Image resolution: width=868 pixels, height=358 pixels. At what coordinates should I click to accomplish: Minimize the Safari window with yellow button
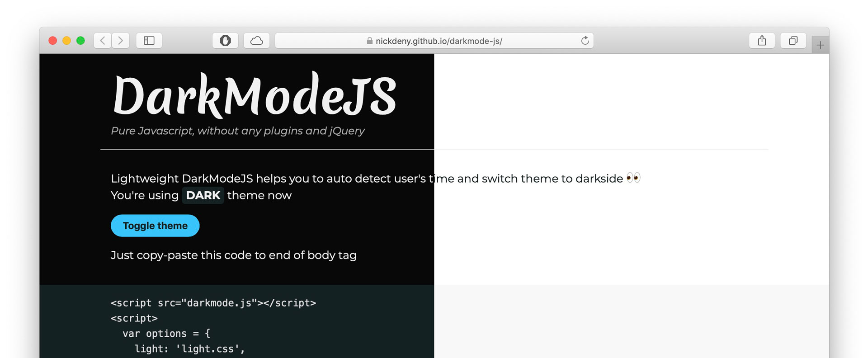[66, 41]
